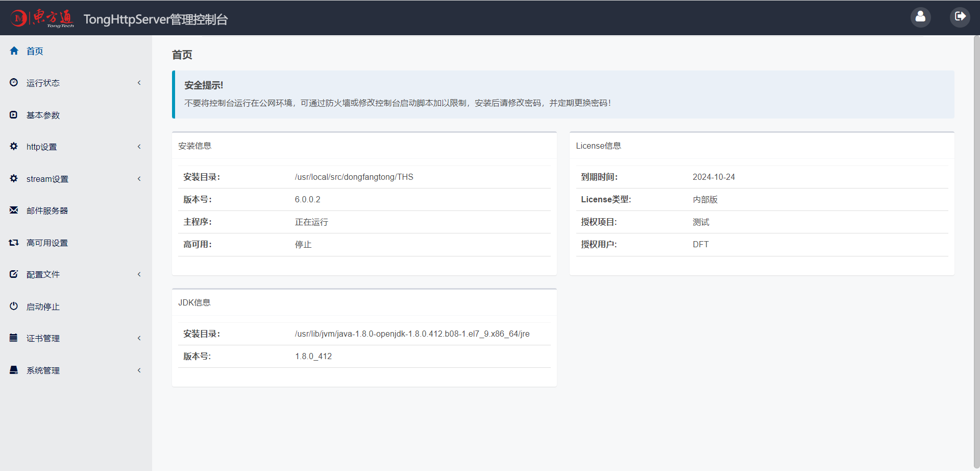
Task: Expand the http设置 submenu arrow
Action: pos(139,147)
